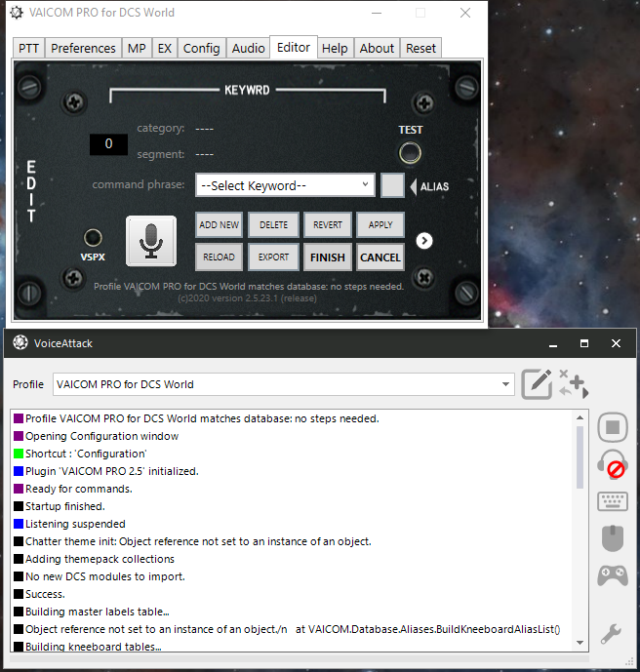Click the VoiceAttack log scrollbar thumb

tap(580, 456)
